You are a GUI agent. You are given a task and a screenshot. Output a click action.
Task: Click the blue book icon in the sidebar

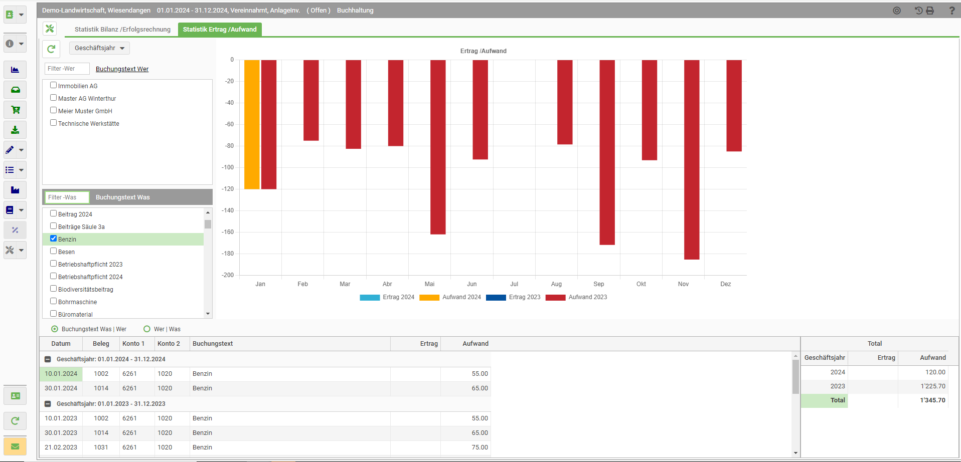click(10, 210)
